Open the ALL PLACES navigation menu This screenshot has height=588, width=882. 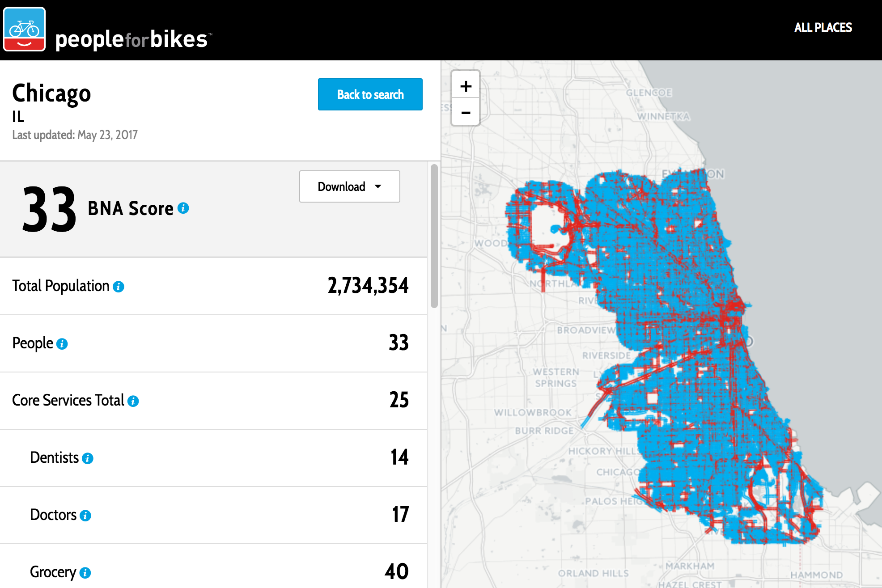tap(823, 27)
